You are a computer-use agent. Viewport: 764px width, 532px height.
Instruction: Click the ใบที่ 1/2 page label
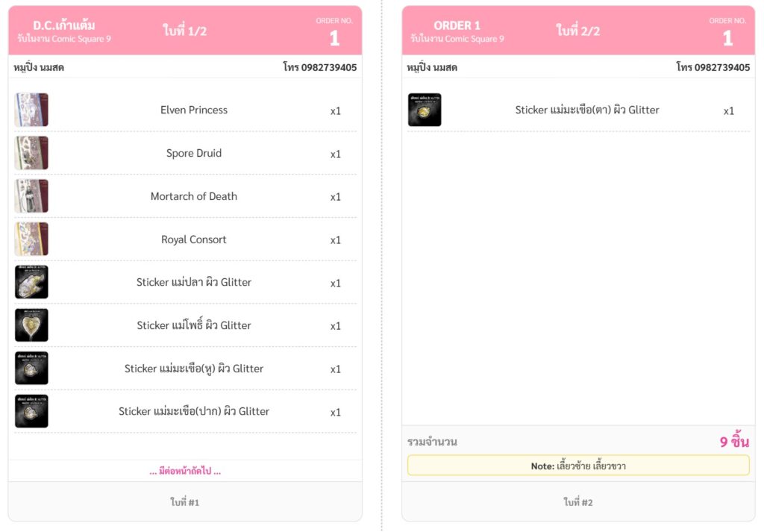tap(185, 31)
